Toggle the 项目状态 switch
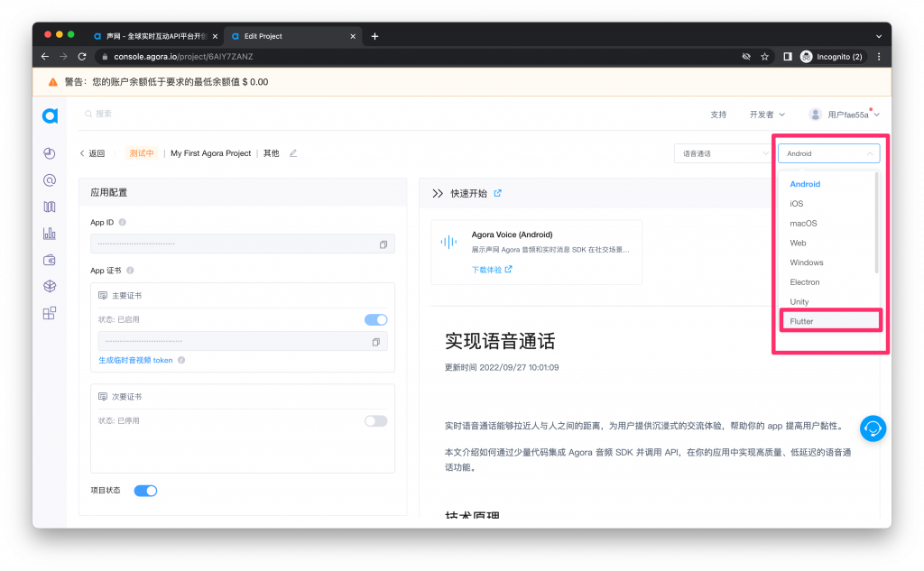Image resolution: width=924 pixels, height=571 pixels. [x=145, y=491]
